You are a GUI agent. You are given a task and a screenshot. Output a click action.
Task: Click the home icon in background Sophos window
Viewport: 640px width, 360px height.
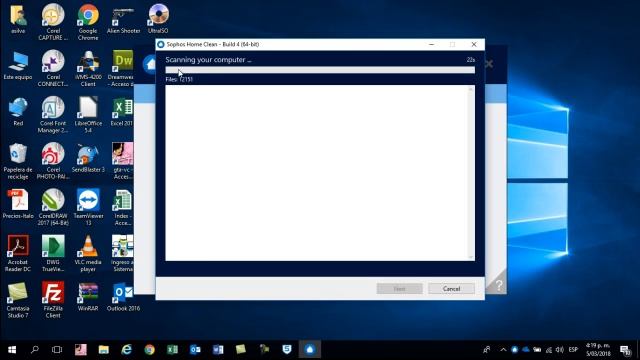click(x=150, y=64)
